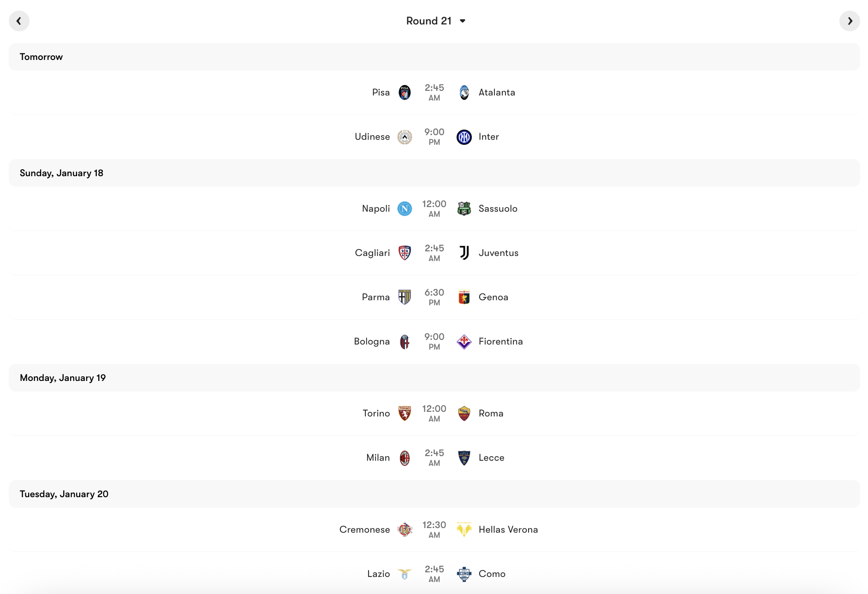Viewport: 868px width, 594px height.
Task: Click the Udinese team name
Action: tap(372, 137)
